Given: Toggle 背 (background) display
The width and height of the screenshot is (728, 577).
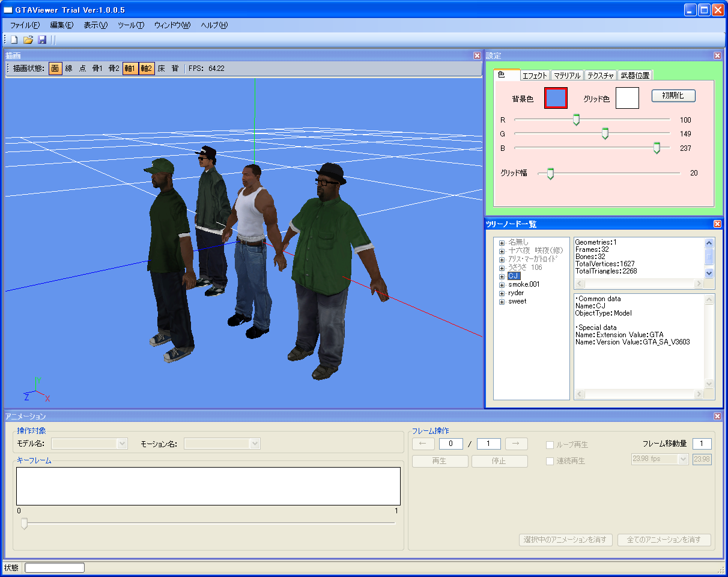Looking at the screenshot, I should (175, 69).
